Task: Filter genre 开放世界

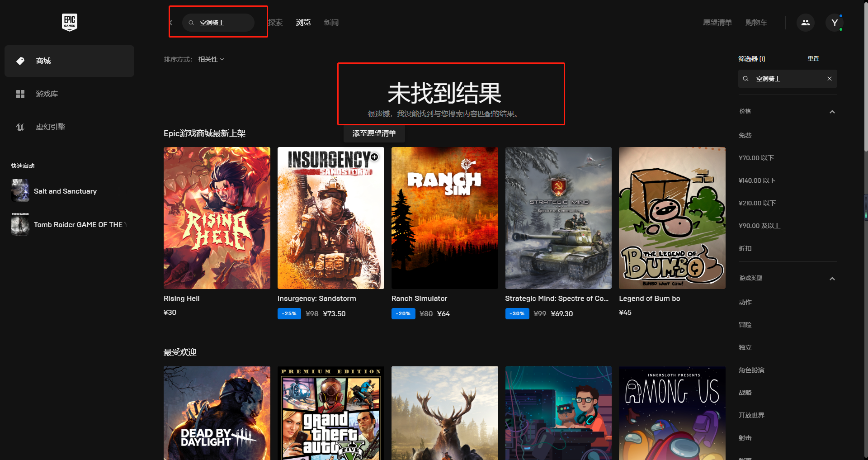Action: click(751, 415)
